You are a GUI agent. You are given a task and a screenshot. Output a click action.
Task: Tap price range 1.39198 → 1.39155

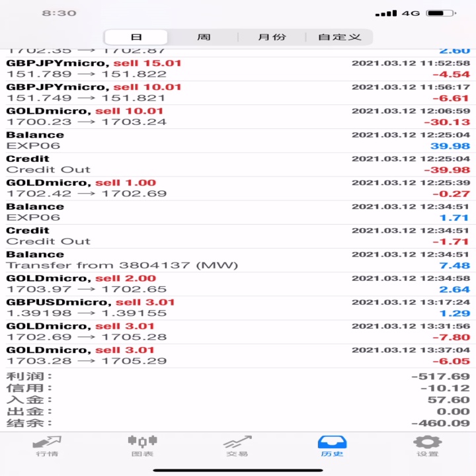coord(87,313)
